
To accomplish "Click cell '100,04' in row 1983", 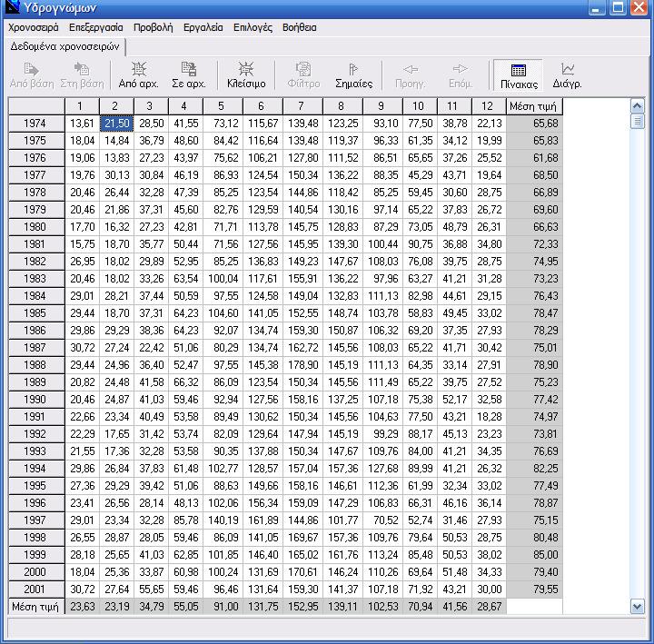I will click(223, 279).
